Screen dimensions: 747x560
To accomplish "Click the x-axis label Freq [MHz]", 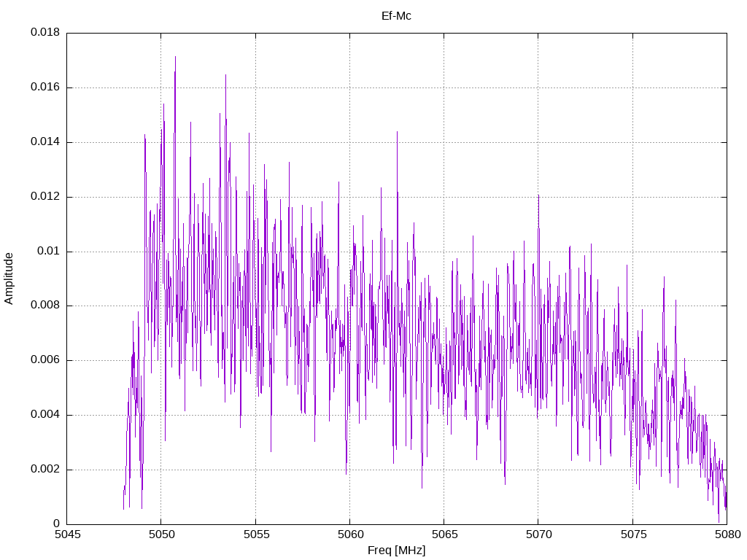I will pos(396,550).
